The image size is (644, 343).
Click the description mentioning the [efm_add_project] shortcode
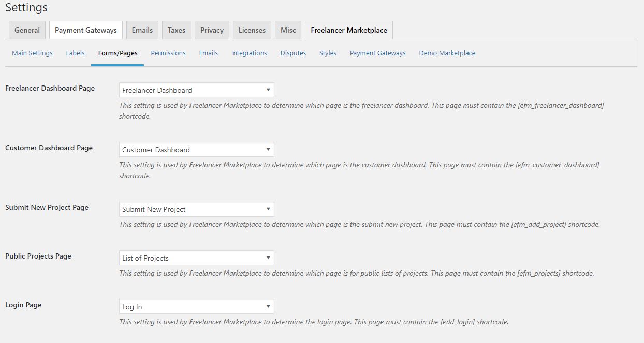point(359,224)
